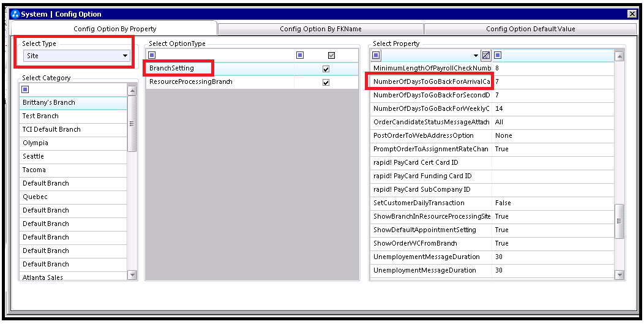
Task: Toggle the header checkbox in Select OptionType
Action: tap(331, 56)
